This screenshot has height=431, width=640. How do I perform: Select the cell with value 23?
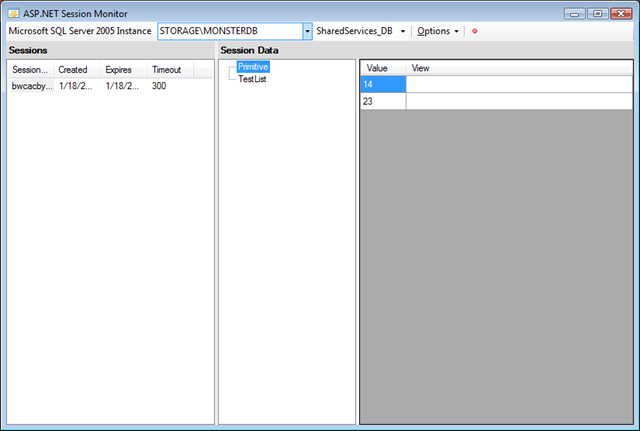point(383,101)
